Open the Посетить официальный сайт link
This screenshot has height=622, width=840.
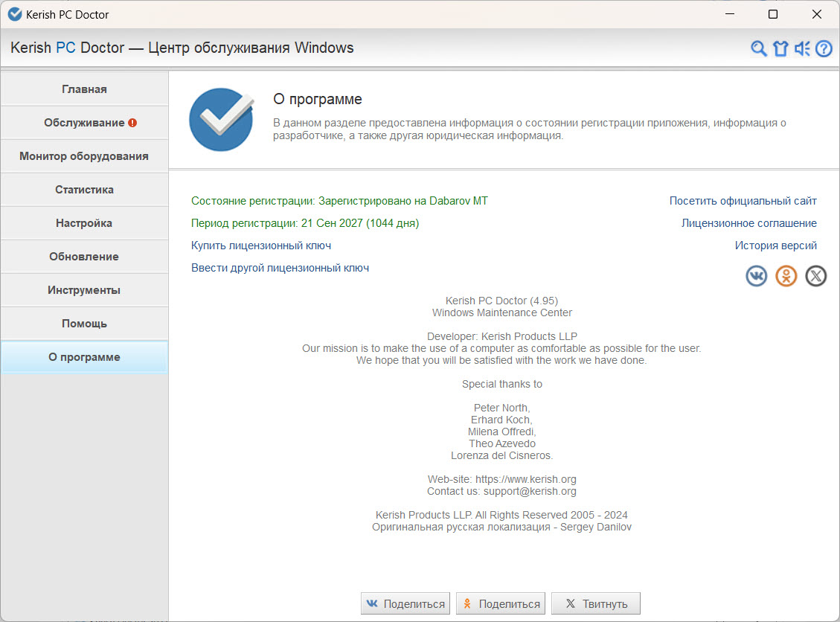coord(743,201)
